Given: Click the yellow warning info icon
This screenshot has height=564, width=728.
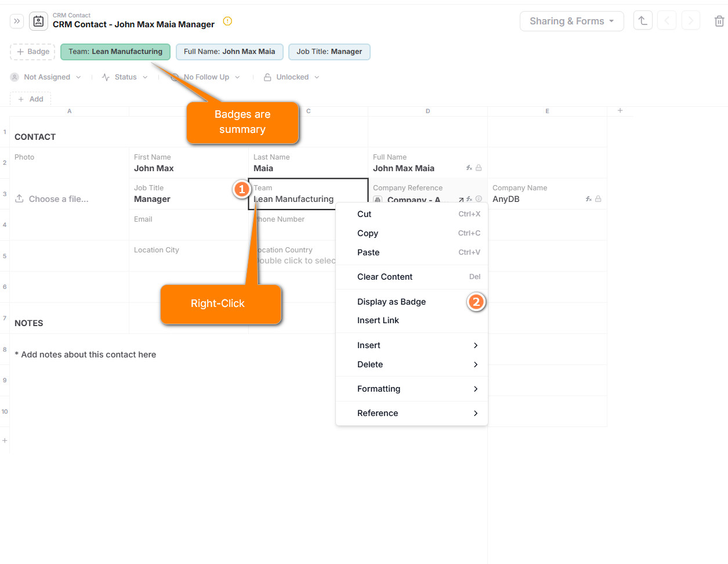Looking at the screenshot, I should 227,21.
